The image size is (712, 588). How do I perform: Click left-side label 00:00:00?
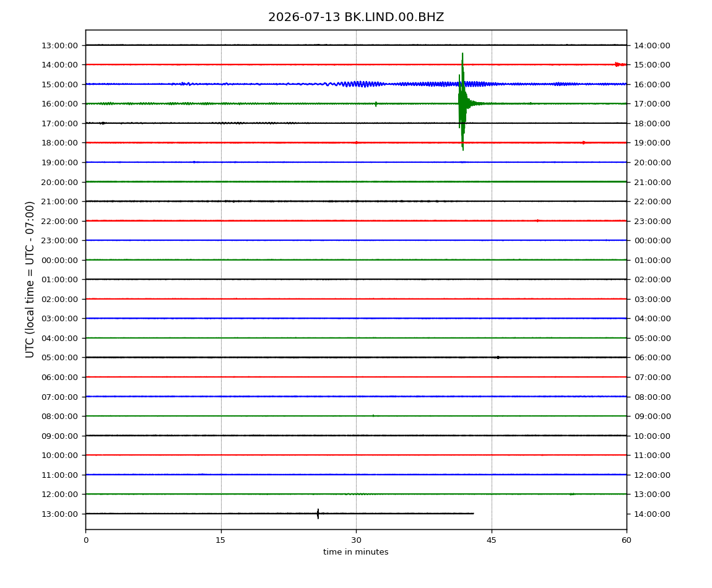tap(59, 260)
